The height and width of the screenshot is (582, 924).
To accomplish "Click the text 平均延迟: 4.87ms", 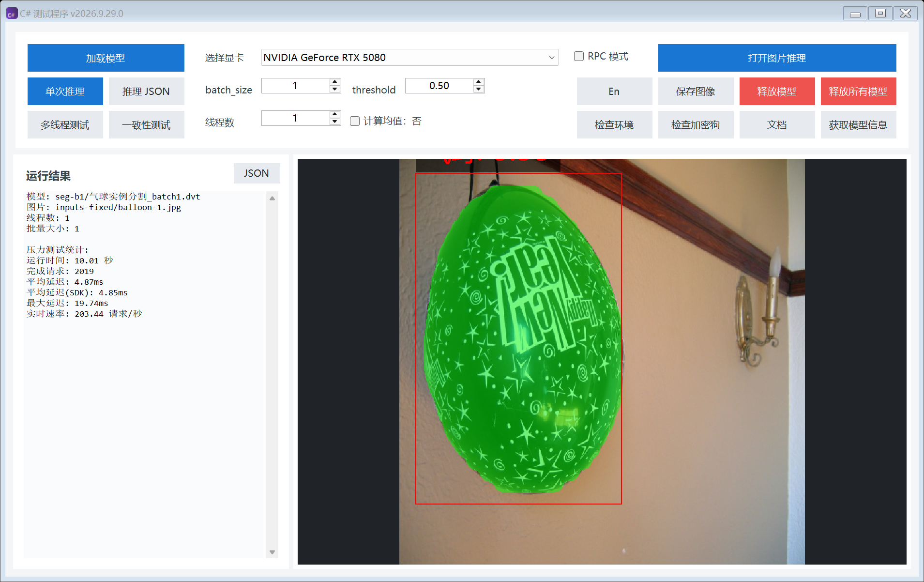I will pyautogui.click(x=65, y=282).
